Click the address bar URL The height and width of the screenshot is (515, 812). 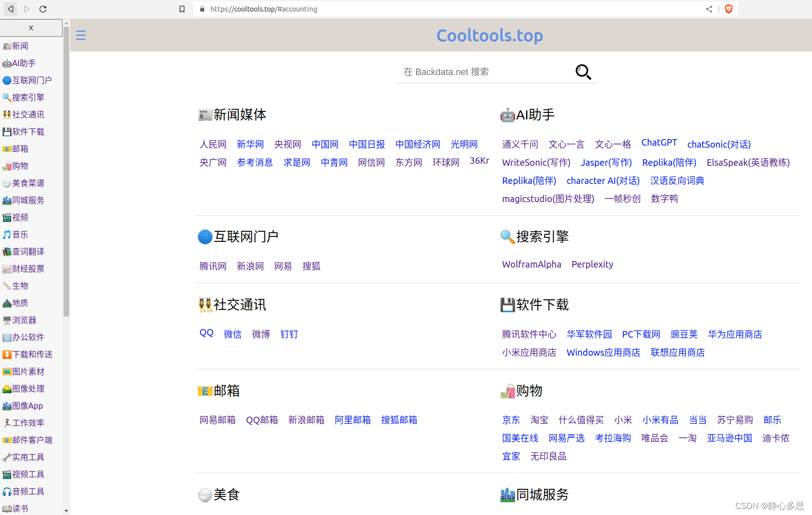[x=264, y=9]
